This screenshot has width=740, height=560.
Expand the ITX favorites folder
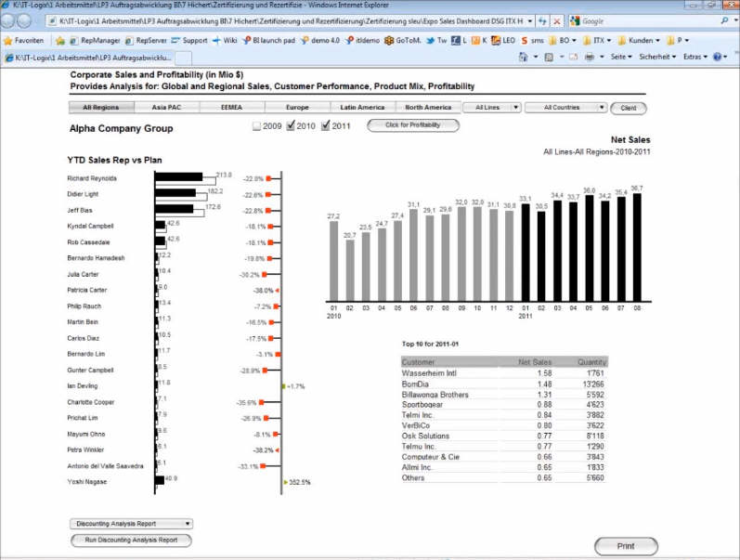click(597, 41)
